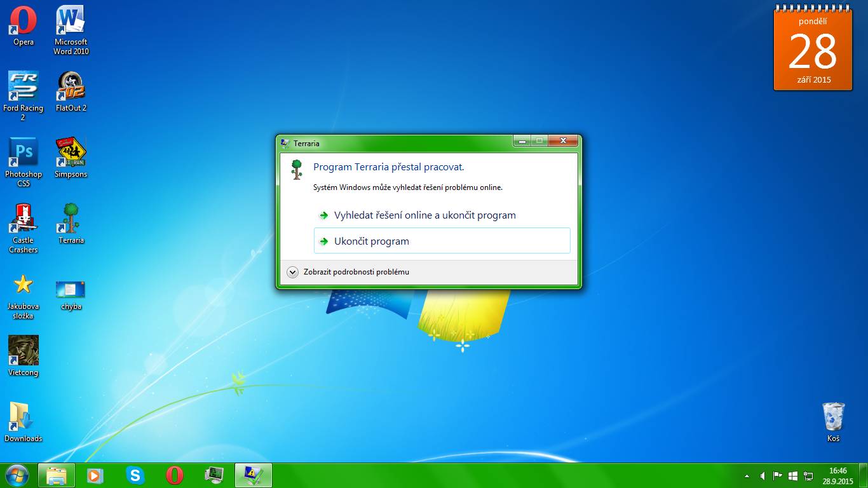868x488 pixels.
Task: Select the Vietcong desktop icon
Action: click(24, 356)
